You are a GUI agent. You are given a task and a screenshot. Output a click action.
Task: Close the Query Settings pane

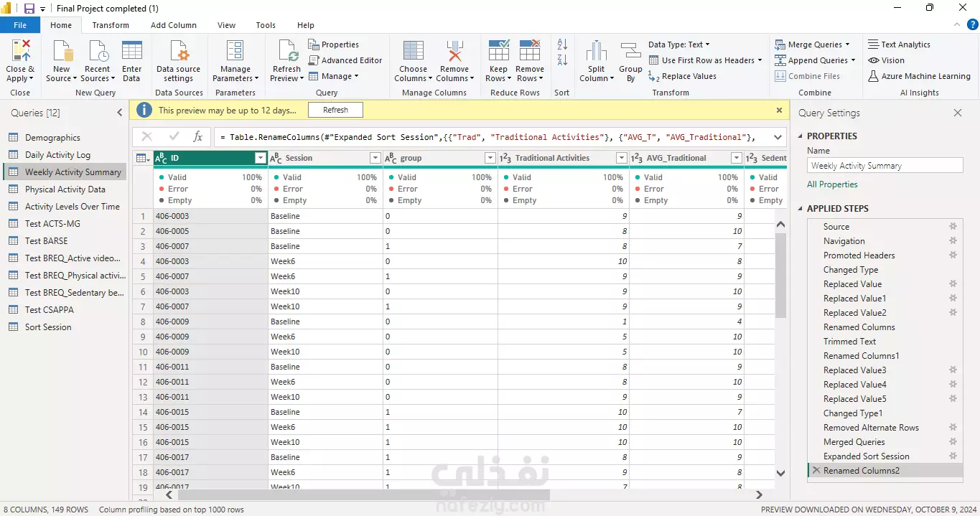pos(957,113)
